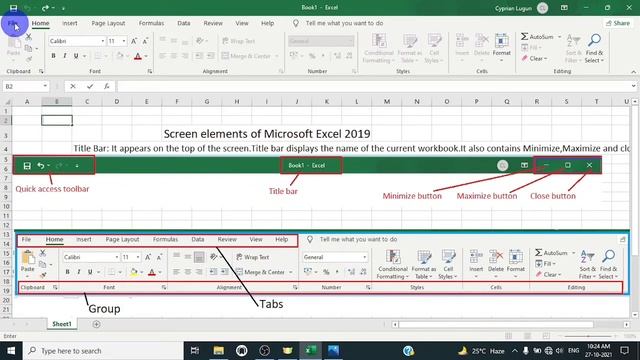Click the Copy icon in the top ribbon Clipboard group
The image size is (640, 360).
point(28,49)
